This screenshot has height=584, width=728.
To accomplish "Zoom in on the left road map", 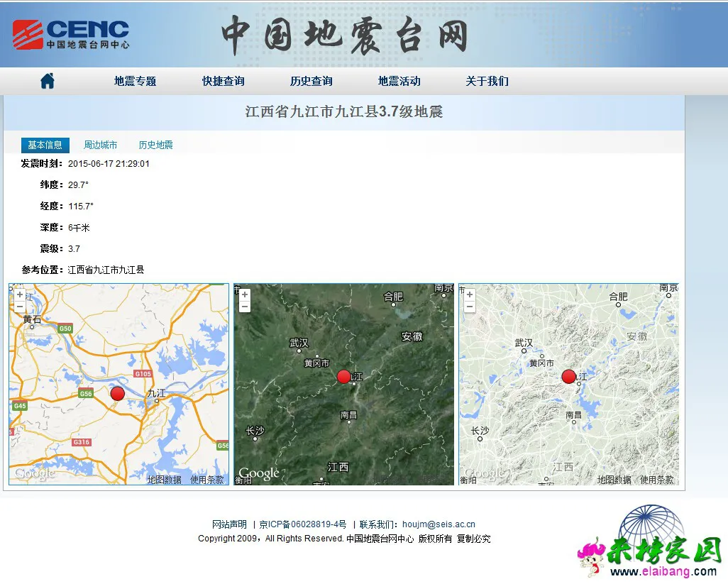I will point(20,294).
